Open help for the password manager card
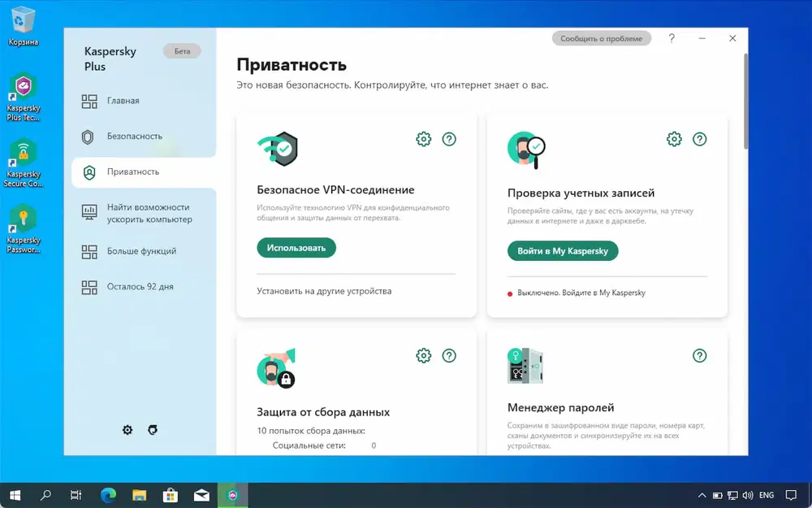The image size is (812, 508). point(700,356)
